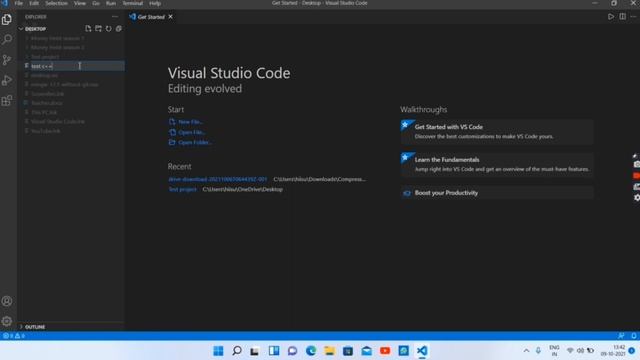Click the notifications bell in status bar
Viewport: 640px width, 360px height.
pyautogui.click(x=634, y=336)
